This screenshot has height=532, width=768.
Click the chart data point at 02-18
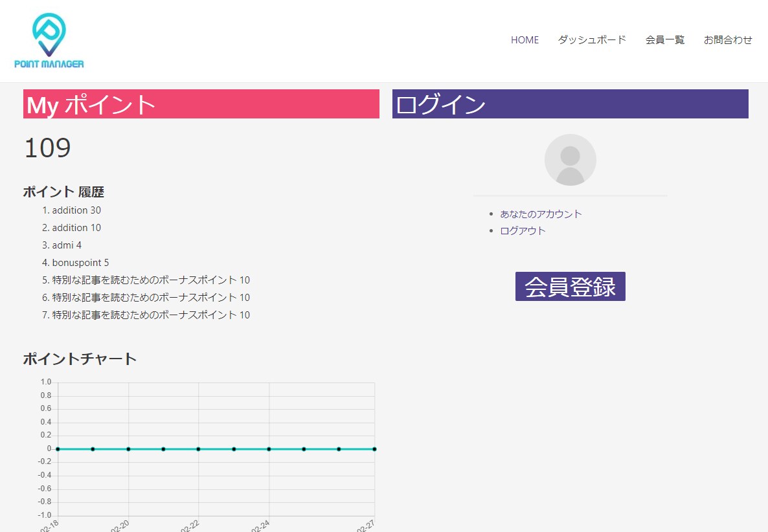click(58, 449)
